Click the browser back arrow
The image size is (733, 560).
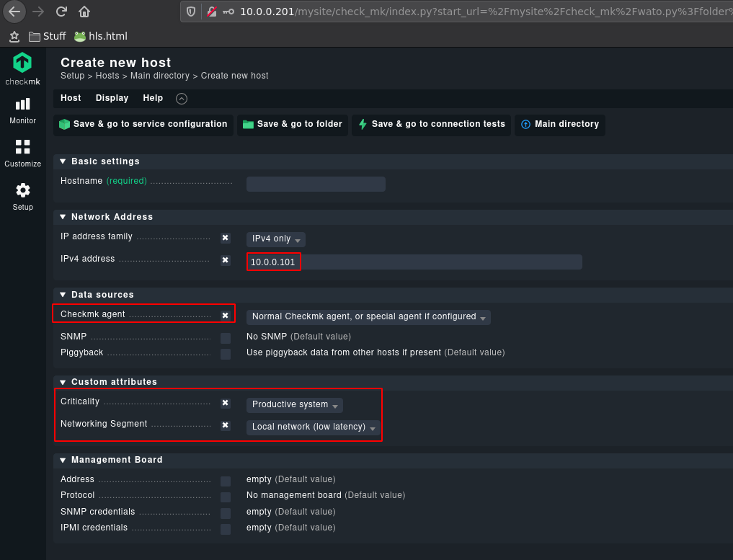[x=14, y=12]
